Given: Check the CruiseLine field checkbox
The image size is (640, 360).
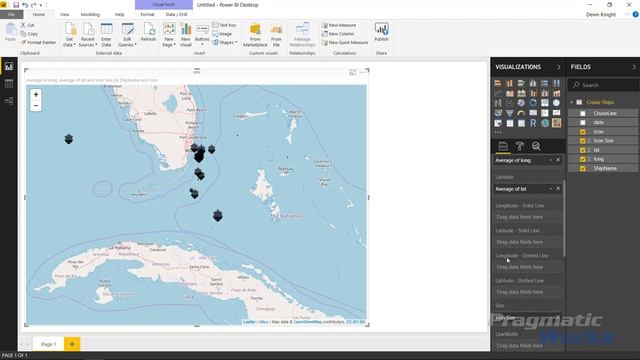Looking at the screenshot, I should point(583,113).
